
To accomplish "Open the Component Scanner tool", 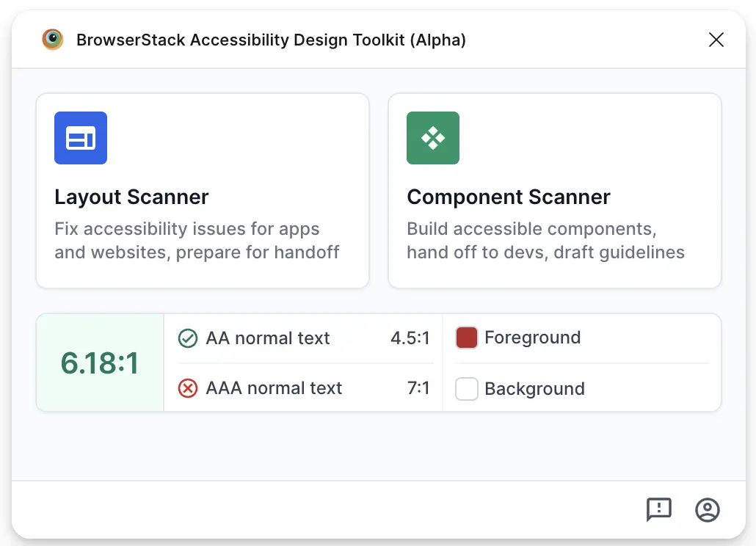I will 555,189.
